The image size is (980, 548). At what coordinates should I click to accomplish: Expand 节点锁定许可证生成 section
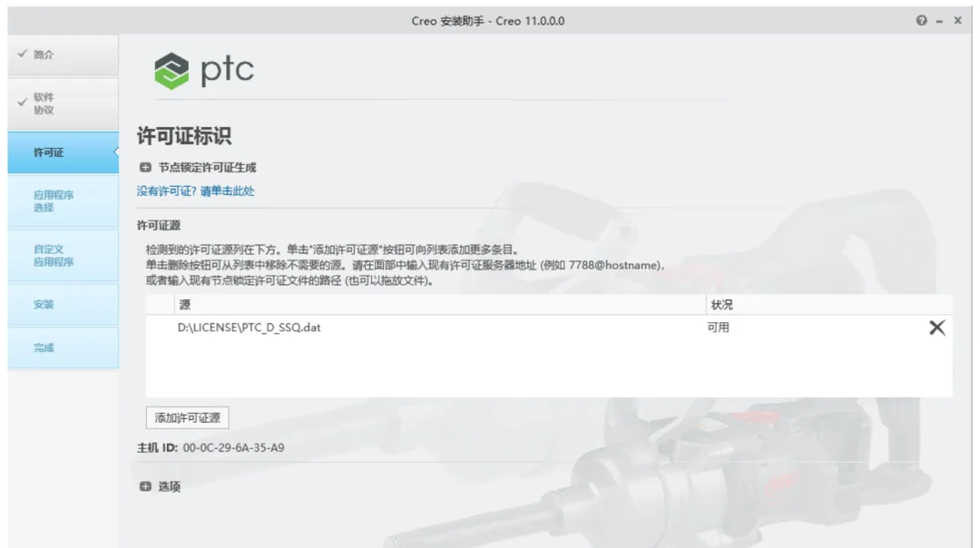(145, 168)
